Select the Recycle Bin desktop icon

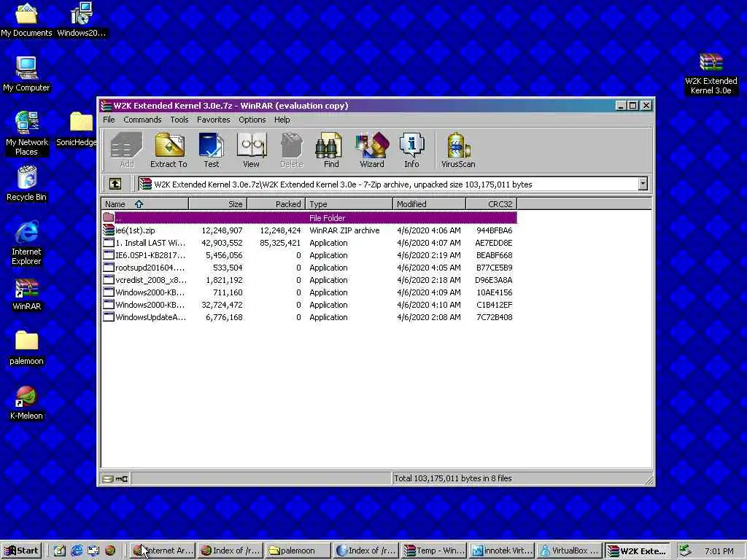(x=26, y=184)
